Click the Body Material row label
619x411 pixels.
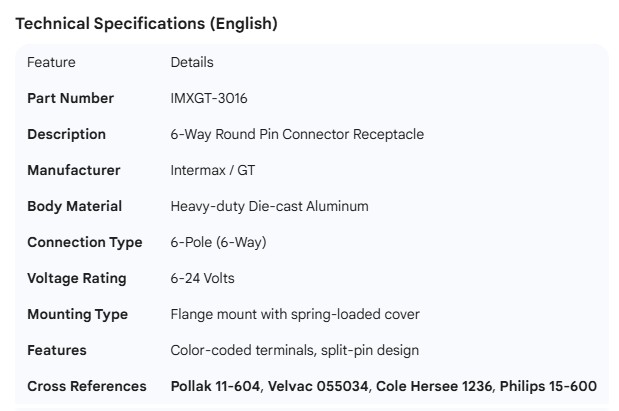click(x=74, y=206)
